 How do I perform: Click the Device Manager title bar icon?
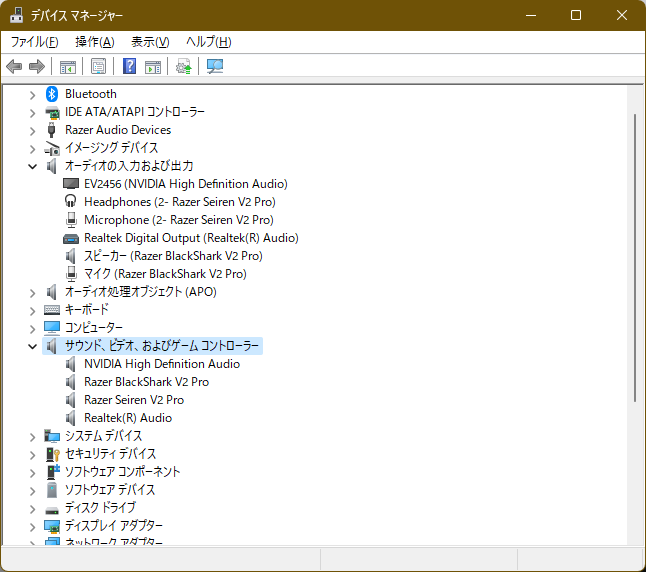click(16, 15)
